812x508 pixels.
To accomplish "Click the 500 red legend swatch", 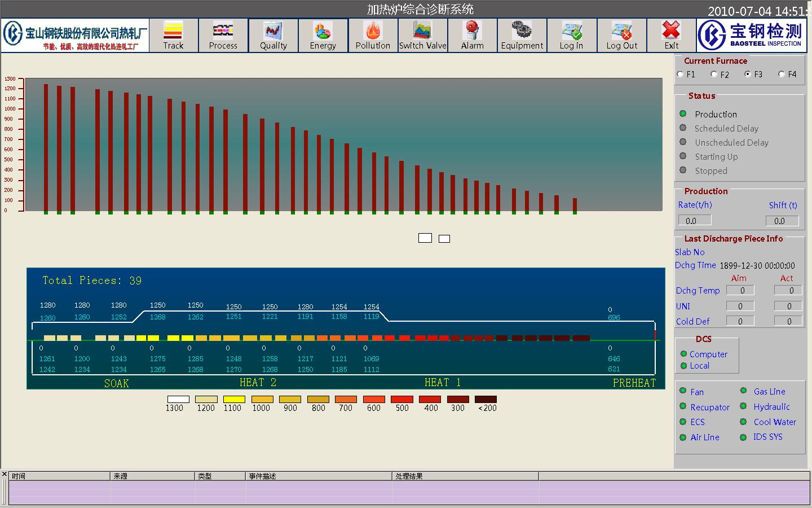I will click(402, 399).
